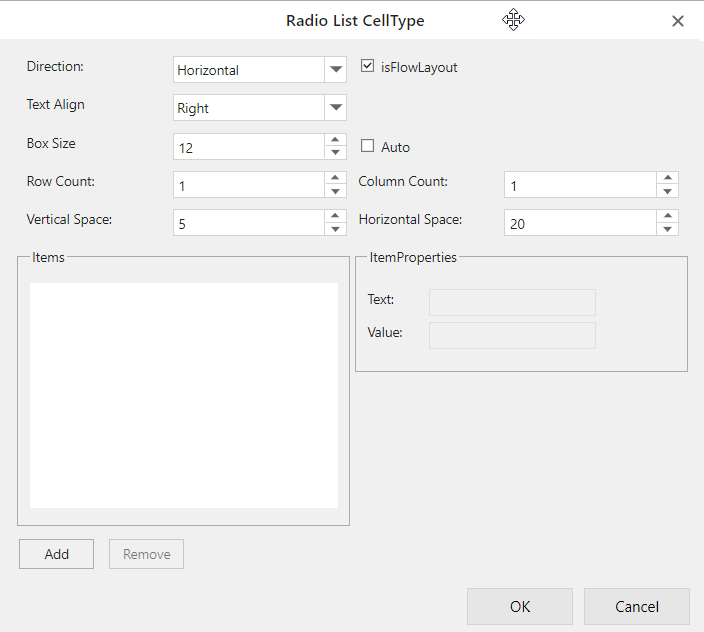Increment Row Count using up arrow
Screen dimensions: 704x632
[335, 178]
